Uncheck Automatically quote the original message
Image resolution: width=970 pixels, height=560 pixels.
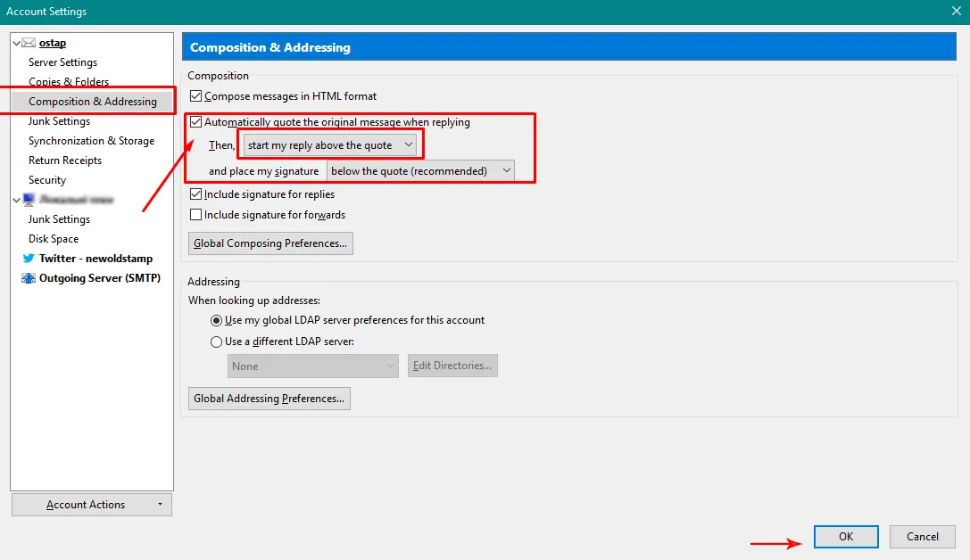tap(196, 122)
